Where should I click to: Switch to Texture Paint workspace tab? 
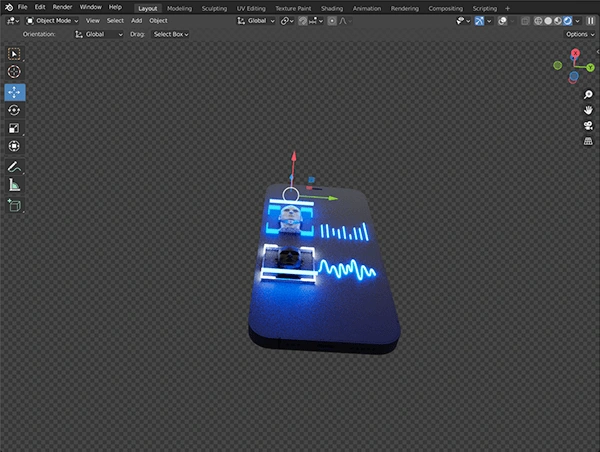293,8
